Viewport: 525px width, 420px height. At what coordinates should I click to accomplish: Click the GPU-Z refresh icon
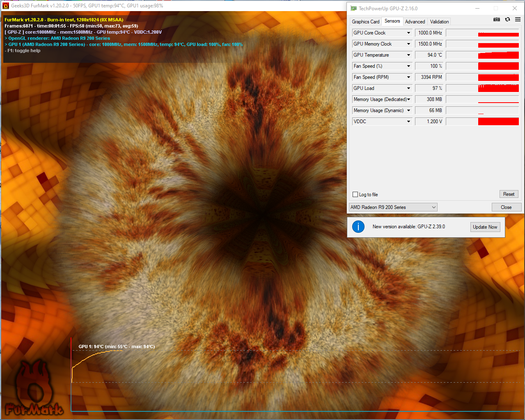[507, 19]
